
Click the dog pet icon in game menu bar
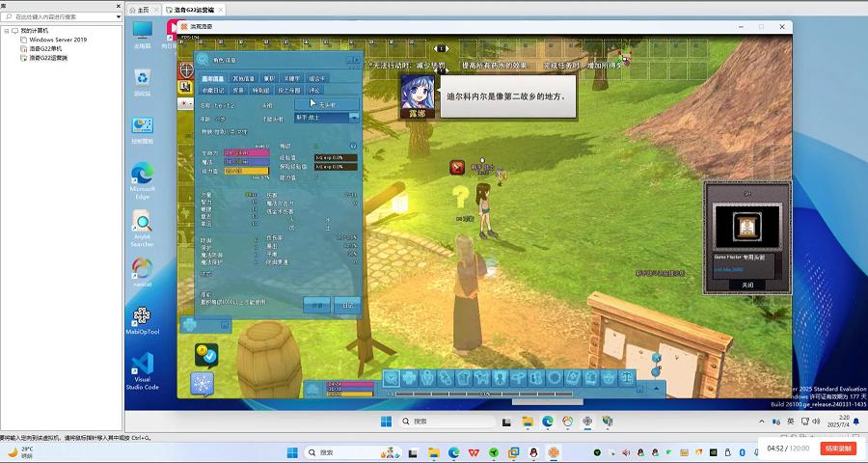[x=482, y=378]
